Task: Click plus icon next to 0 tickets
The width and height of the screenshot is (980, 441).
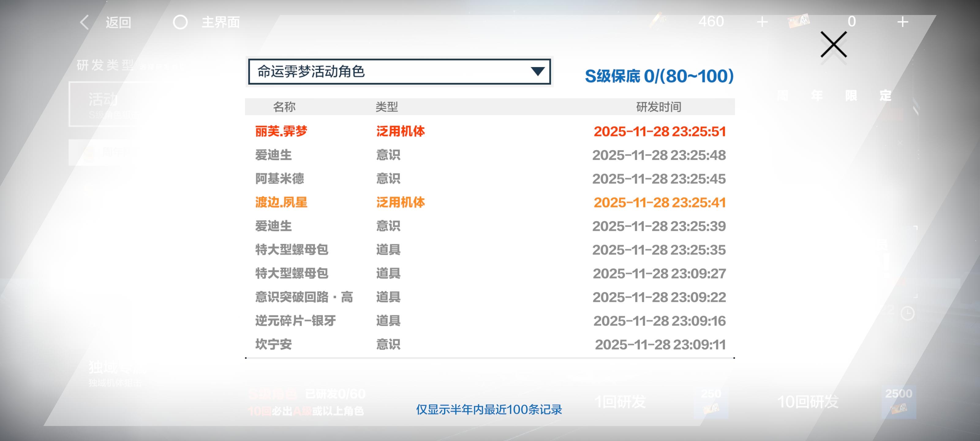Action: (903, 22)
